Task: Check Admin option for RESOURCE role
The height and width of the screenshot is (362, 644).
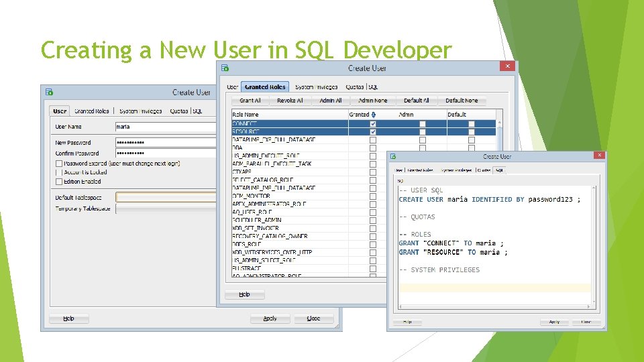Action: 422,132
